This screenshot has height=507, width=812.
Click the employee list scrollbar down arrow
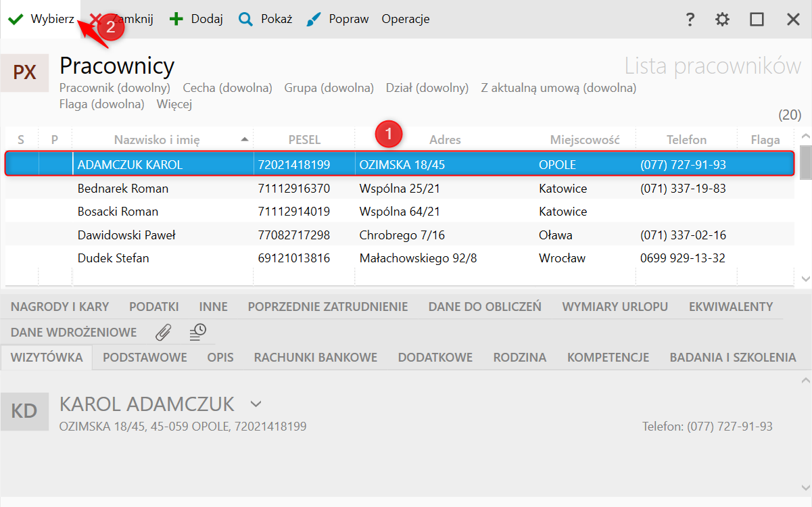(x=805, y=279)
